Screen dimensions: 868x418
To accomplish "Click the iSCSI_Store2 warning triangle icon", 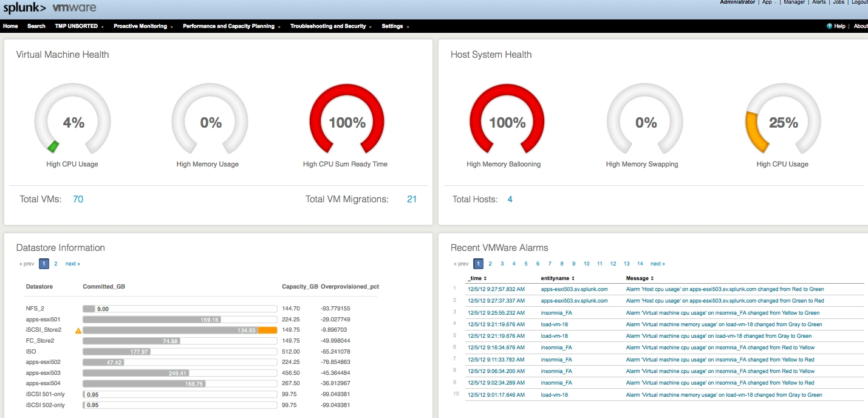I will pyautogui.click(x=78, y=331).
